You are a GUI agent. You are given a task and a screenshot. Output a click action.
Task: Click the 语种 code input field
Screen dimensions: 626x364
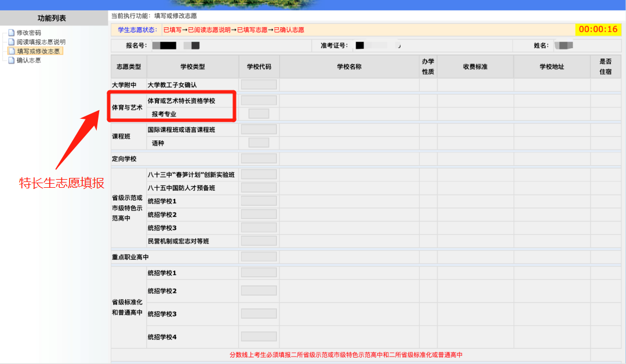point(259,143)
